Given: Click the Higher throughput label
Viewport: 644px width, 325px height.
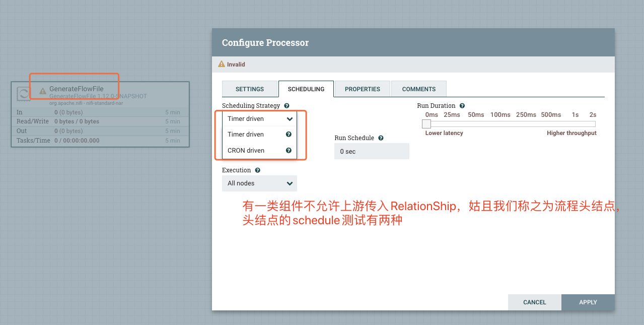Looking at the screenshot, I should [x=571, y=133].
